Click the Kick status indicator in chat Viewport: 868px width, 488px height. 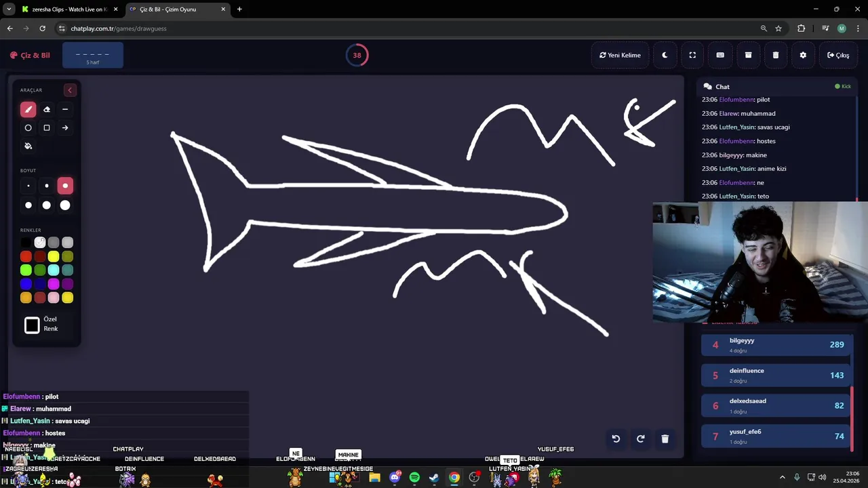point(843,86)
